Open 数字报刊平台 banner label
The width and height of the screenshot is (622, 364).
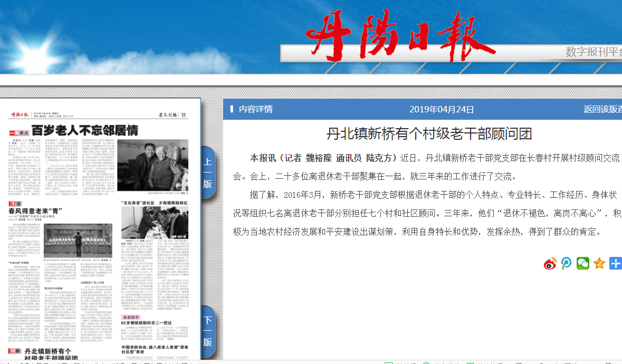tap(594, 52)
